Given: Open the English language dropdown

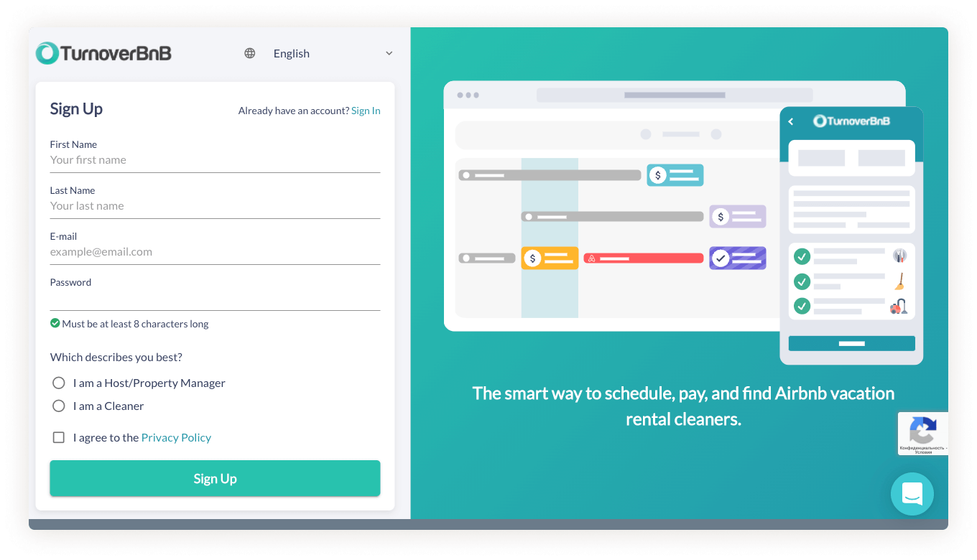Looking at the screenshot, I should [319, 53].
